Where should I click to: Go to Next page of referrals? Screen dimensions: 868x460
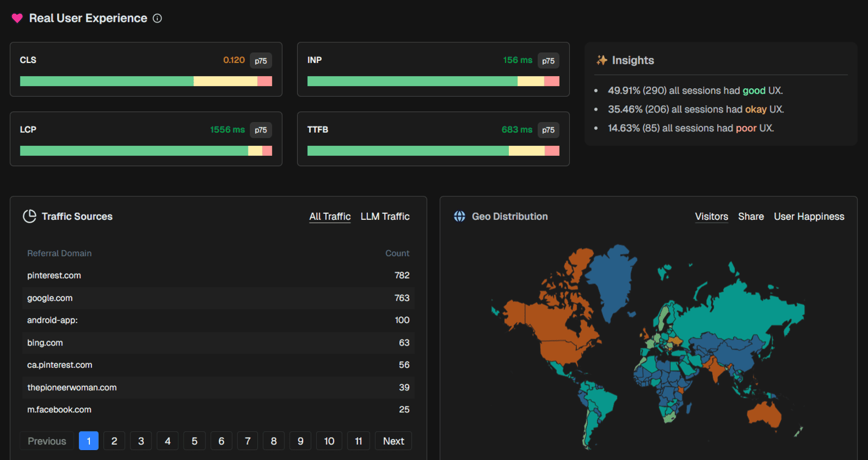393,441
